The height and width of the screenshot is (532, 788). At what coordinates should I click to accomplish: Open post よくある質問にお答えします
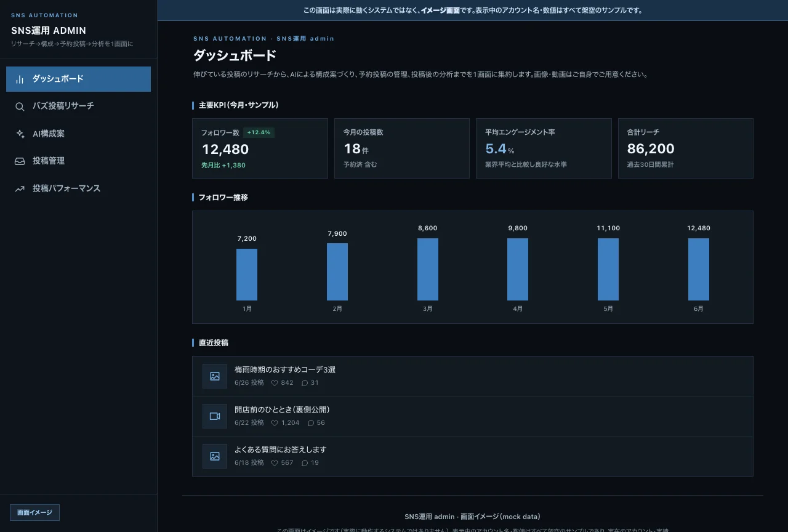point(473,456)
